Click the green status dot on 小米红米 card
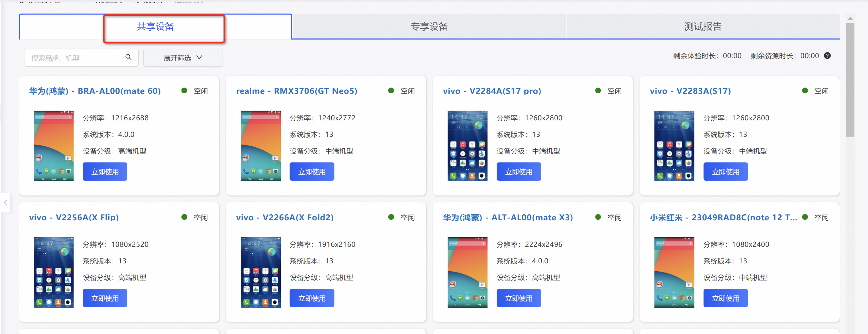The height and width of the screenshot is (334, 868). (x=805, y=217)
